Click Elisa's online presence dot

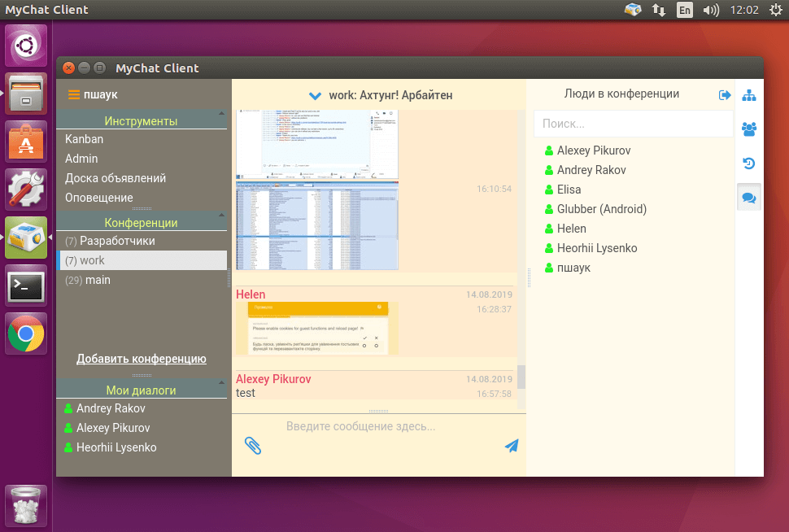pos(547,190)
